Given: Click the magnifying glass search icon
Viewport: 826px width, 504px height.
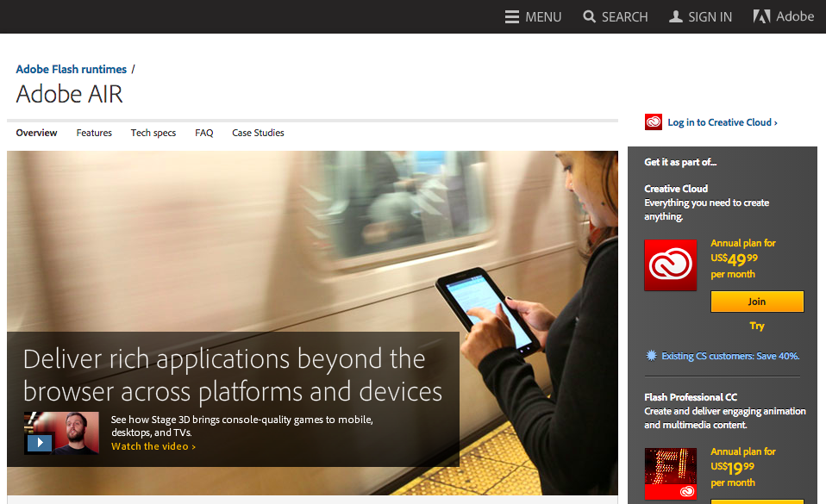Looking at the screenshot, I should pyautogui.click(x=589, y=17).
